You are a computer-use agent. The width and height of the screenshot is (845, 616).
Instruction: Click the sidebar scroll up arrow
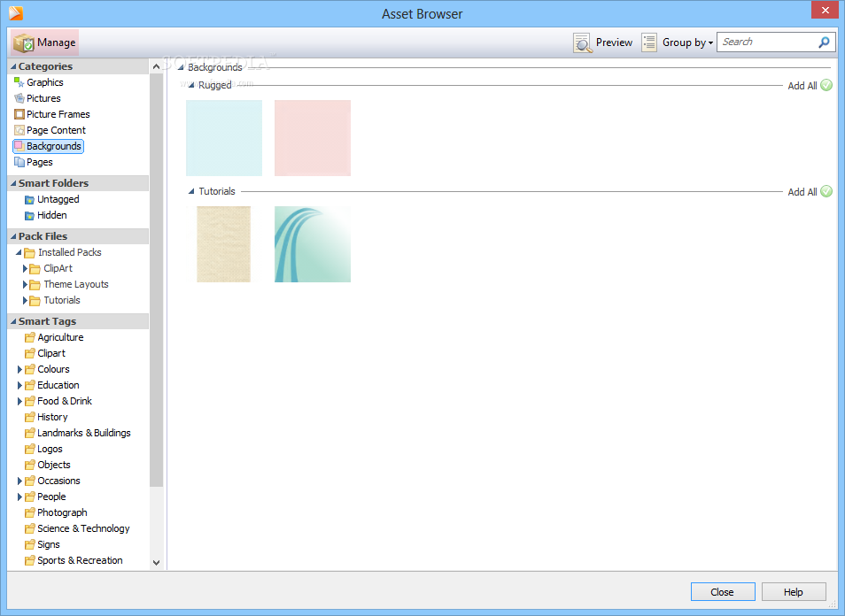point(156,66)
